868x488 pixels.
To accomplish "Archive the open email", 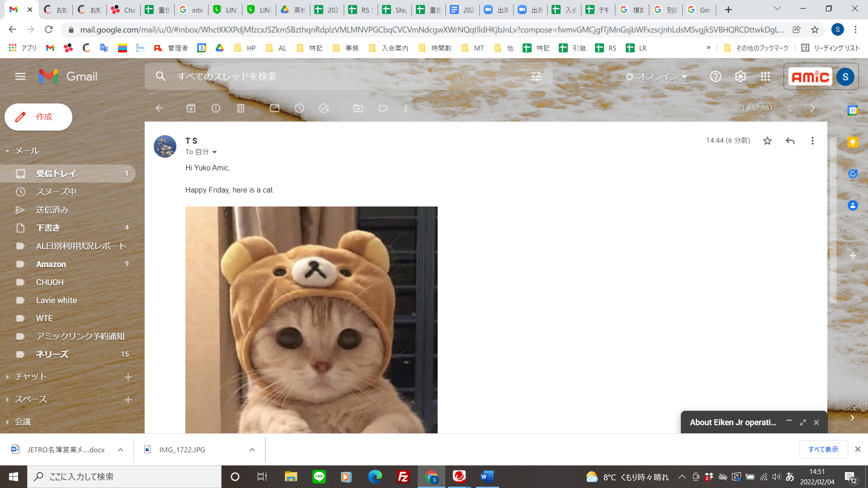I will [x=191, y=108].
